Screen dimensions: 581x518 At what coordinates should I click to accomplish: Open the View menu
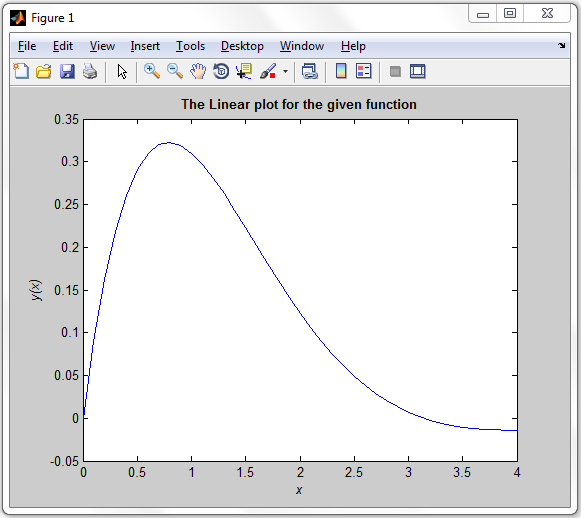click(102, 46)
